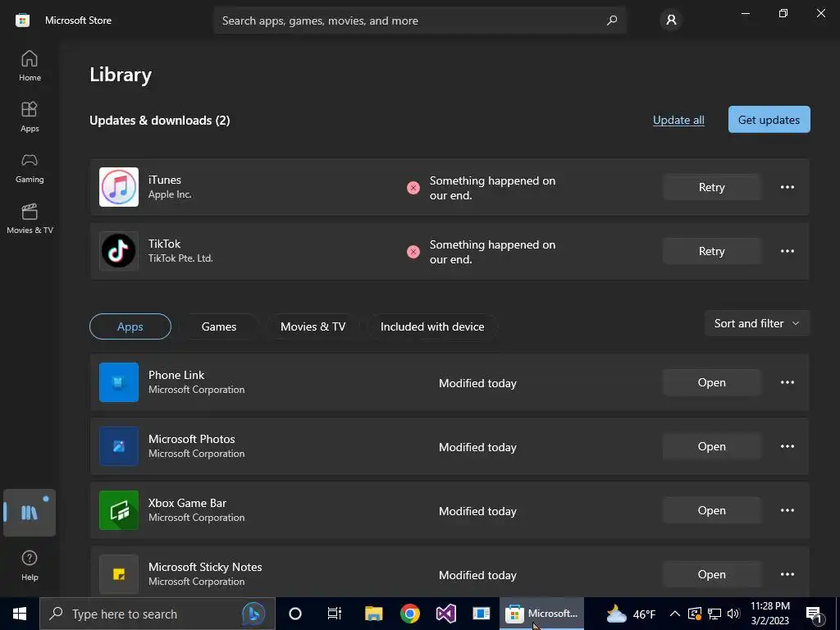Open Task View in the taskbar

point(335,614)
